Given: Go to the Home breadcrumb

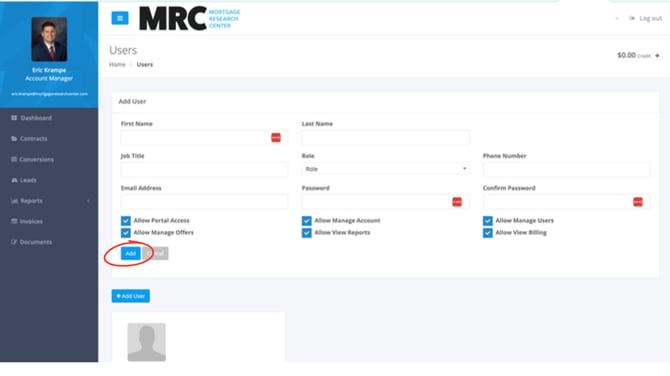Looking at the screenshot, I should click(117, 65).
